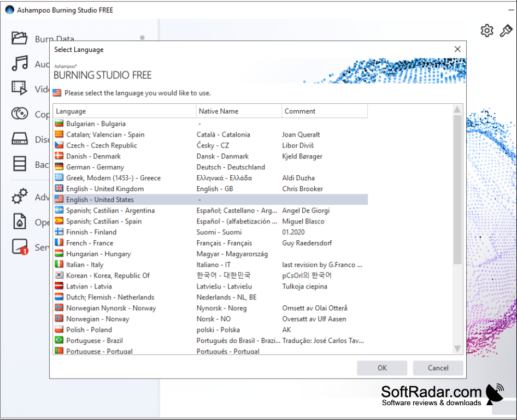Click the Backup stacked-boxes icon in sidebar
This screenshot has height=420, width=517.
point(20,164)
